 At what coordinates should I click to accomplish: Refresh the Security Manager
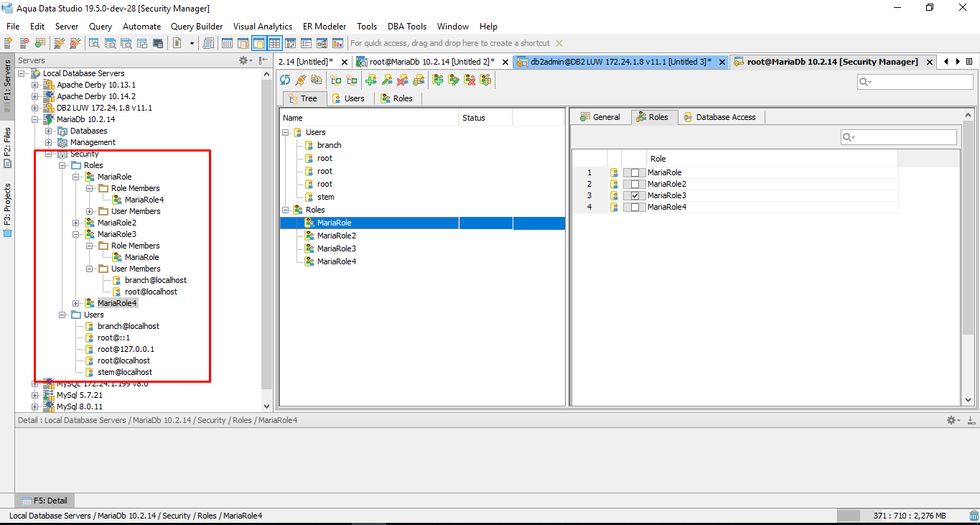pyautogui.click(x=285, y=80)
